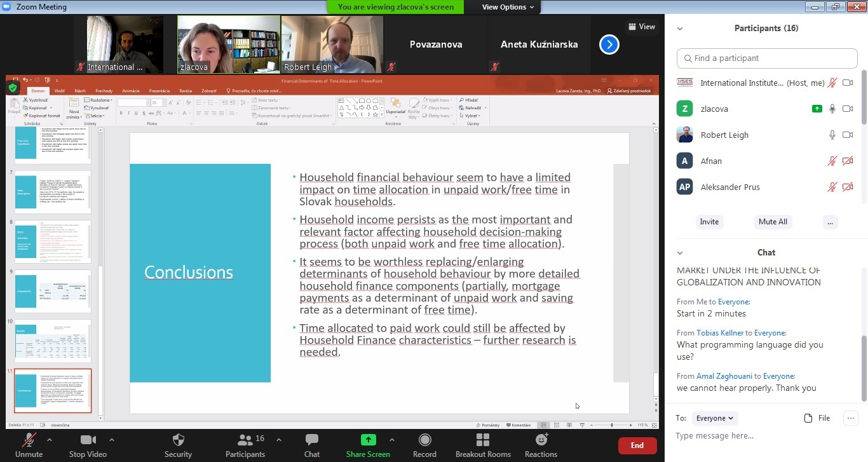Toggle disabled camera for Afnan
Image resolution: width=868 pixels, height=462 pixels.
[x=847, y=161]
